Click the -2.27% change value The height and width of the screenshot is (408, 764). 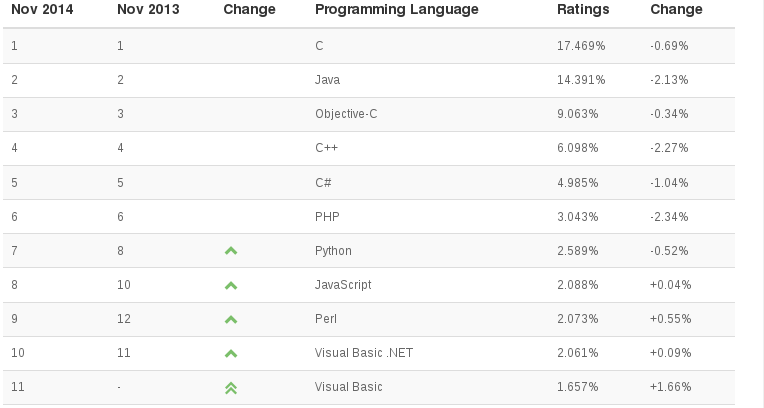click(669, 148)
